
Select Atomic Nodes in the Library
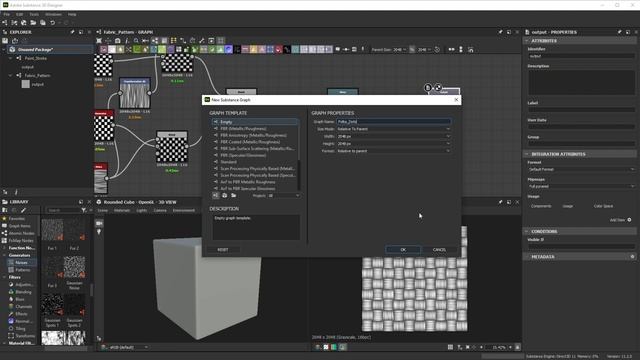[x=22, y=233]
